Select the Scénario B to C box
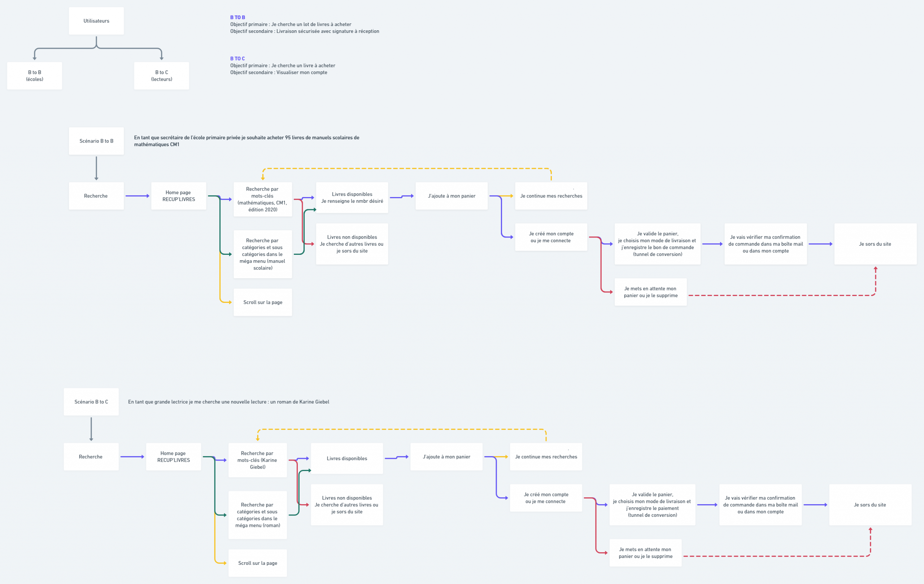Viewport: 924px width, 584px height. tap(91, 402)
